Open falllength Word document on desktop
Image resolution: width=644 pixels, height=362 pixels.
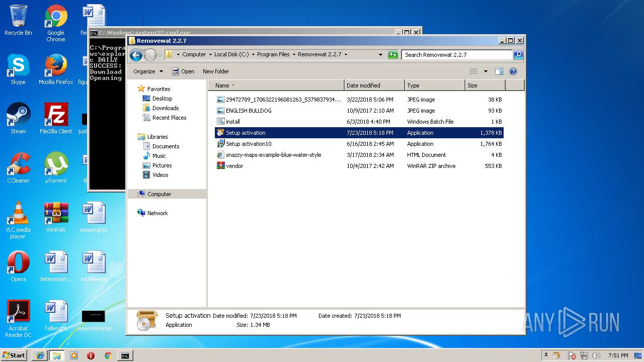(56, 316)
